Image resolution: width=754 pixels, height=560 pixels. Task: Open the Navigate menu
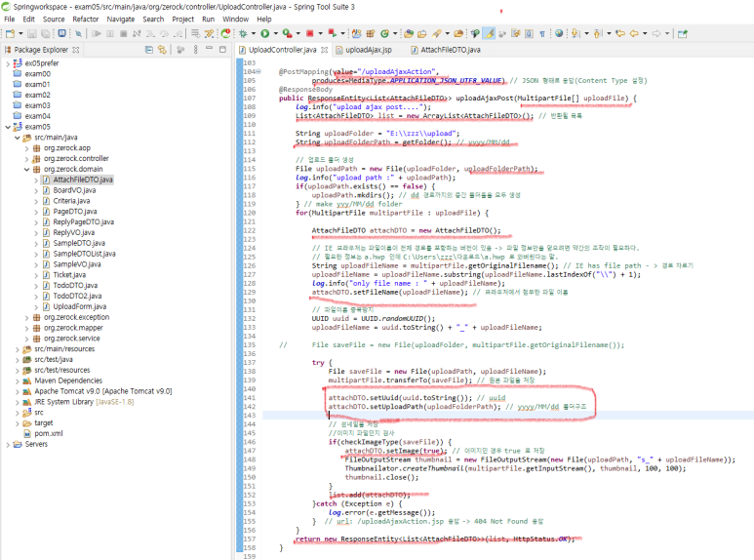tap(120, 20)
